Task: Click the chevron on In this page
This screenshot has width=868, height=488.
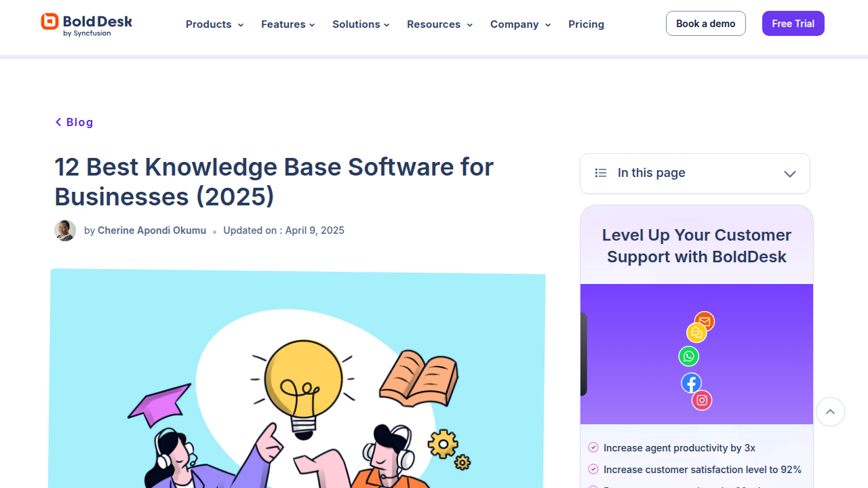Action: (789, 174)
